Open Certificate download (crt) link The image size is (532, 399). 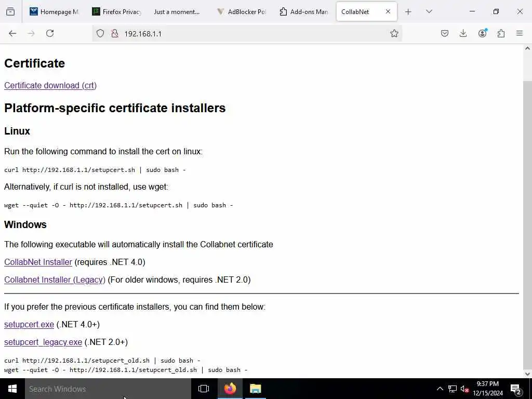[50, 86]
